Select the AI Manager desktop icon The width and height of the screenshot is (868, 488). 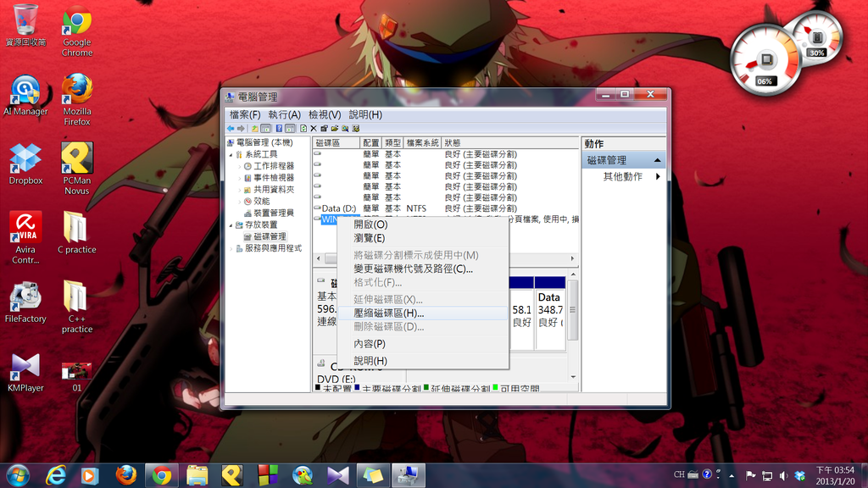point(25,95)
